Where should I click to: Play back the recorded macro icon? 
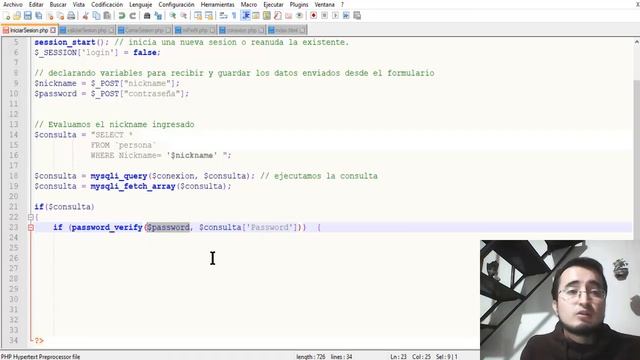[x=335, y=16]
